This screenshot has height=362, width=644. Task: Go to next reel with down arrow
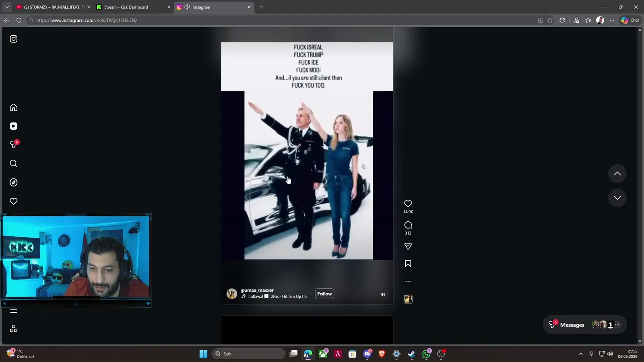(617, 198)
